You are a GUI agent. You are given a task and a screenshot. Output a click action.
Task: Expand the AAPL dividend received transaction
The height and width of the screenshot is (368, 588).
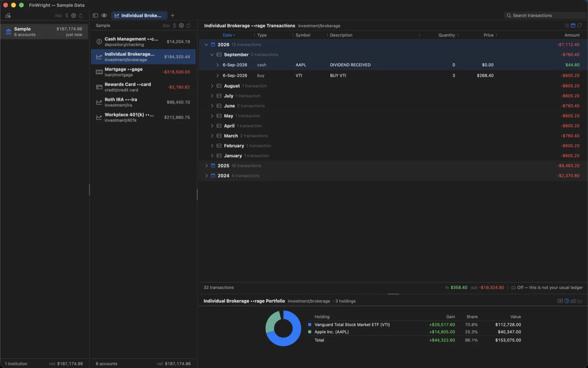click(x=217, y=65)
